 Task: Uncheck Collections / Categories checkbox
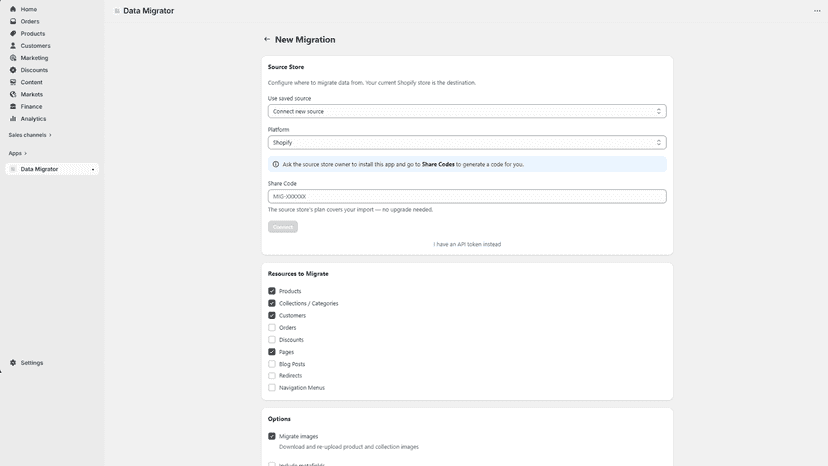[272, 303]
